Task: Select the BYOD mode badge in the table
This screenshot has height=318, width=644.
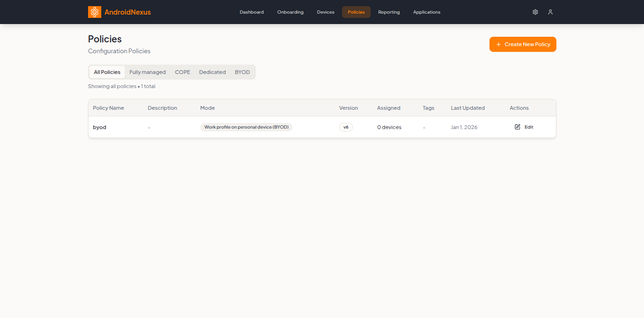Action: [246, 127]
